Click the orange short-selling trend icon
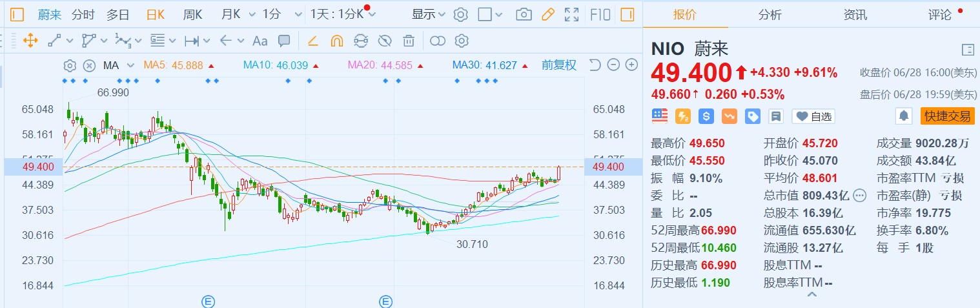The height and width of the screenshot is (308, 980). tap(730, 116)
